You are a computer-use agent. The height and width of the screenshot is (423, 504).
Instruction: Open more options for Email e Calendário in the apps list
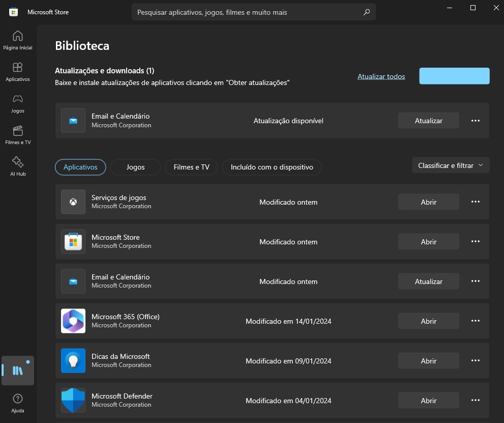(476, 281)
